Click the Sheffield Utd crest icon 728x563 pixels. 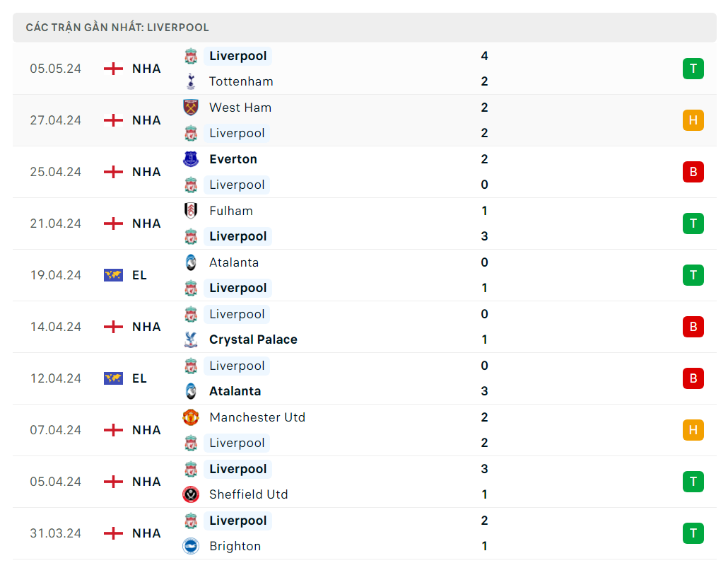[190, 494]
